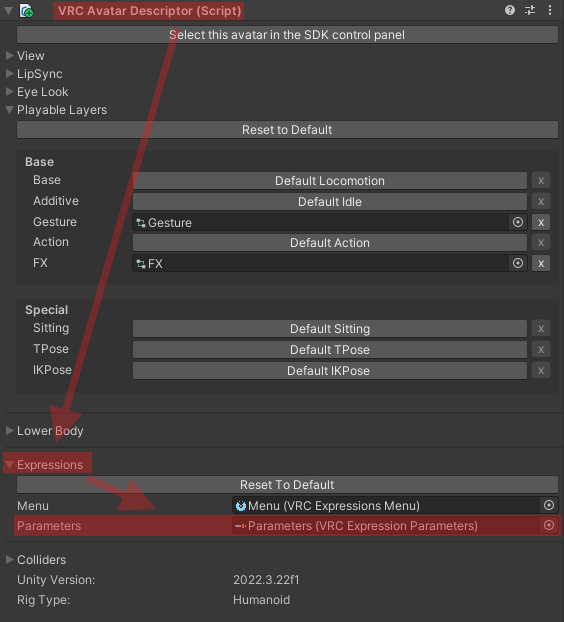Click the VRC Avatar Descriptor script icon

coord(27,11)
